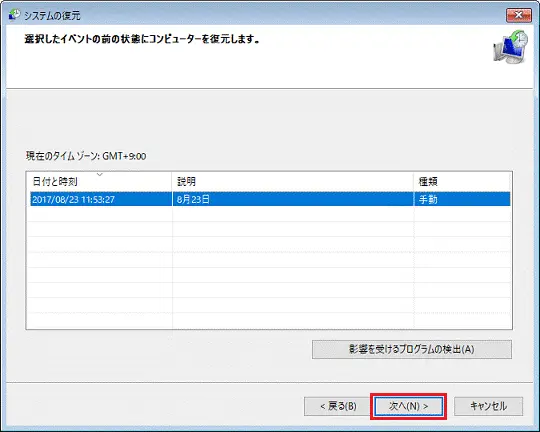Click the システムの復元 title text
The image size is (540, 432).
[x=52, y=16]
